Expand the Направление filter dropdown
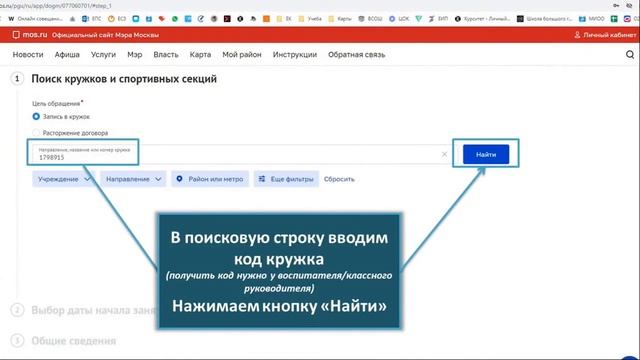The height and width of the screenshot is (360, 640). point(133,179)
